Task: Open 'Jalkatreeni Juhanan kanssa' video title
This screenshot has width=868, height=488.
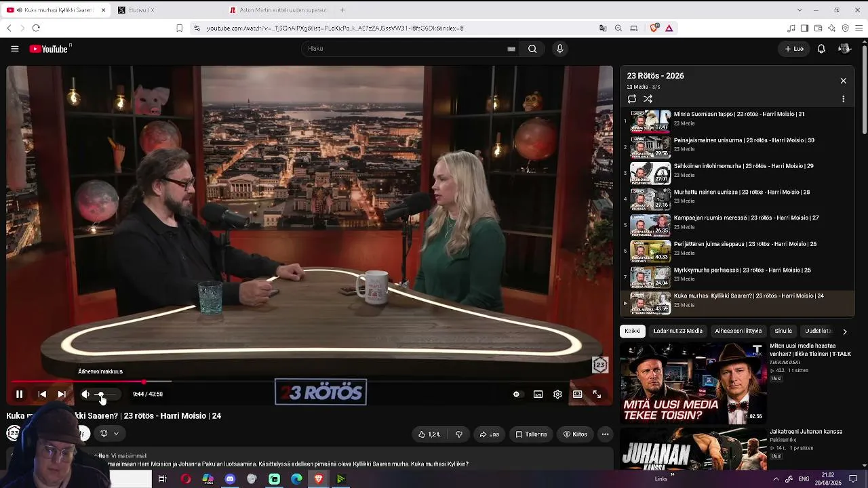Action: pyautogui.click(x=806, y=432)
